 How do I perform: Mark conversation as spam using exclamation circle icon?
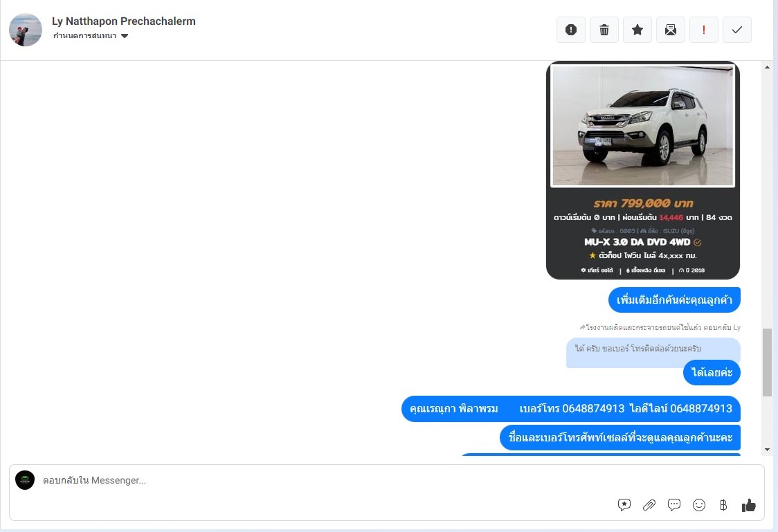(570, 30)
